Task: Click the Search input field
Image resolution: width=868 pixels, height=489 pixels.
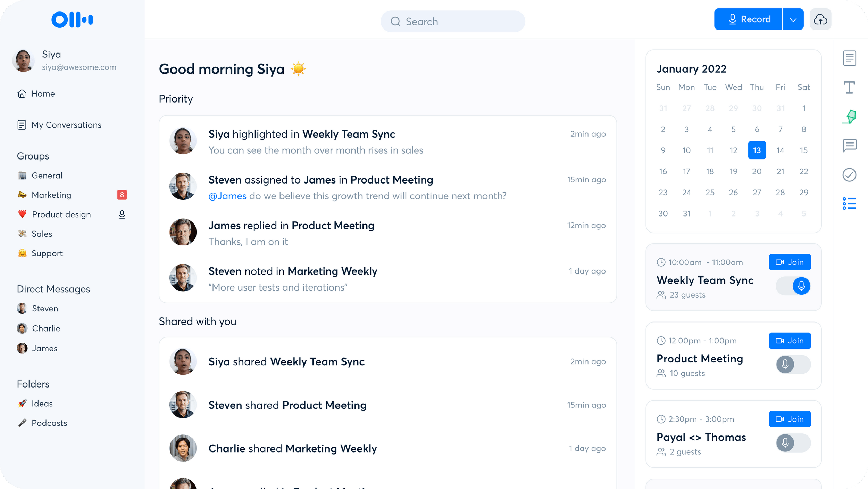Action: coord(453,22)
